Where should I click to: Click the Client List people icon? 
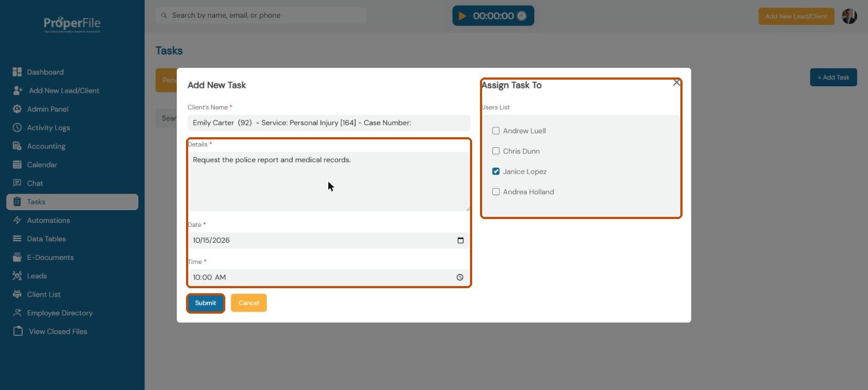click(x=17, y=294)
